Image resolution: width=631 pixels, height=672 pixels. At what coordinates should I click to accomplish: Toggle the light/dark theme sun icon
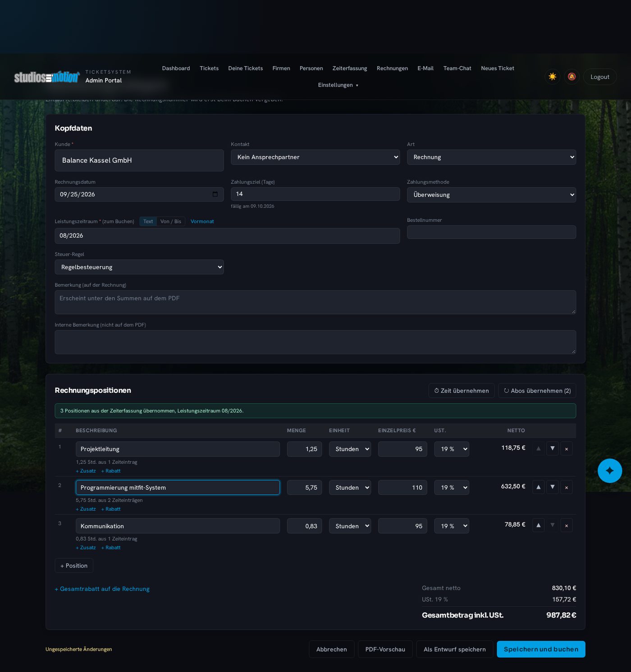click(x=552, y=77)
